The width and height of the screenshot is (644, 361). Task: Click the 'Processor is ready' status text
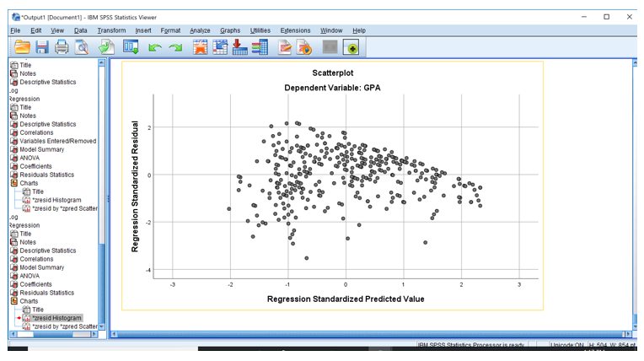[471, 345]
